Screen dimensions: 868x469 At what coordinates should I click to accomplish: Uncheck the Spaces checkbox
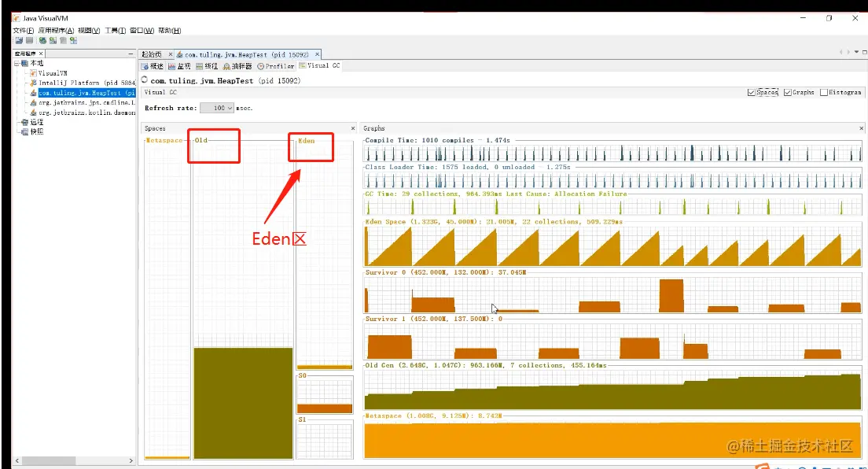751,93
